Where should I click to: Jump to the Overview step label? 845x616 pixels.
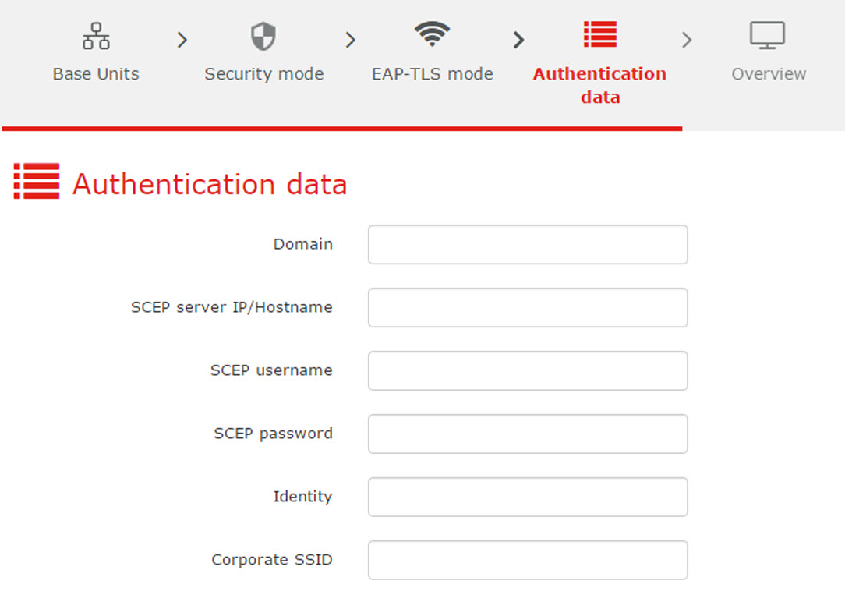pyautogui.click(x=769, y=74)
